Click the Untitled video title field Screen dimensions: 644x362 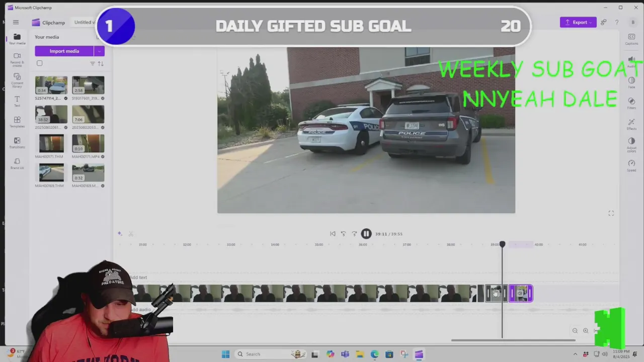(x=85, y=22)
